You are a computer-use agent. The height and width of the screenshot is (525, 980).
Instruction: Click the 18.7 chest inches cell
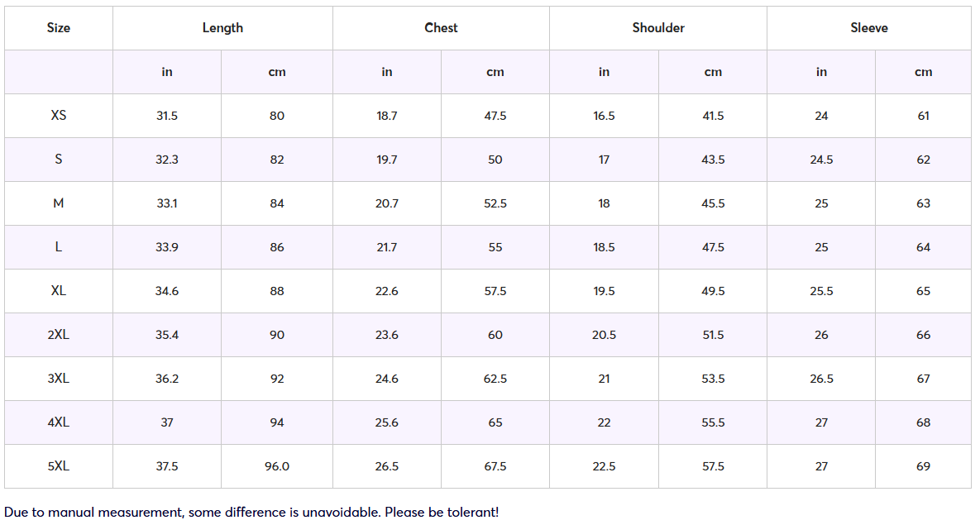pyautogui.click(x=387, y=116)
